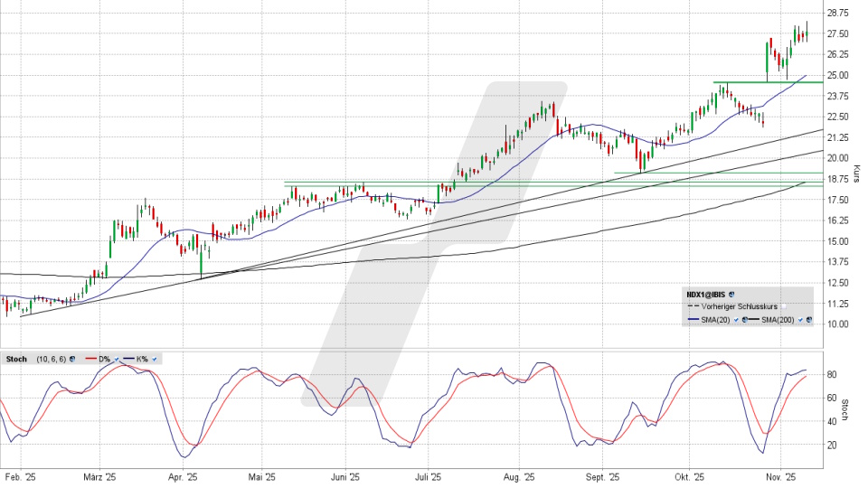868x488 pixels.
Task: Click Stoch parameters (10, 6, 6)
Action: point(50,359)
